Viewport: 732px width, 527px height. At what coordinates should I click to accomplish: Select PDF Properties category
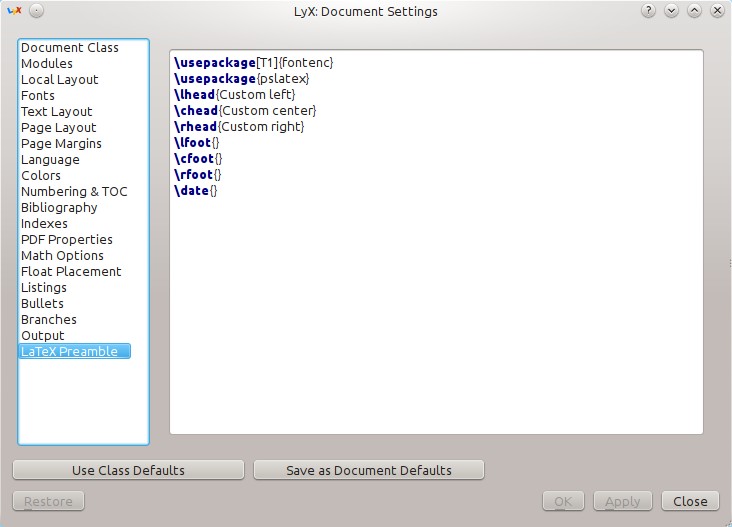click(x=67, y=239)
